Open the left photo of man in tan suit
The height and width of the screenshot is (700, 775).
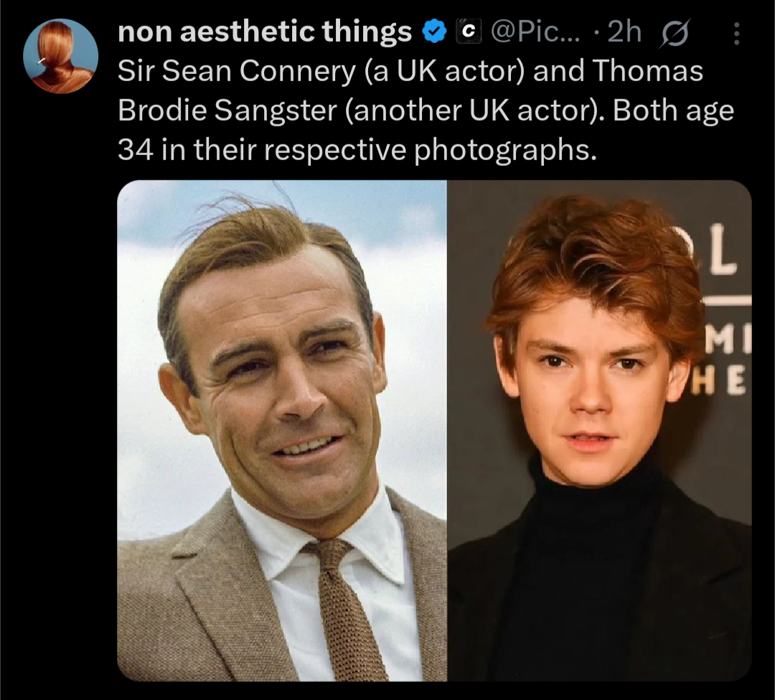click(x=282, y=431)
